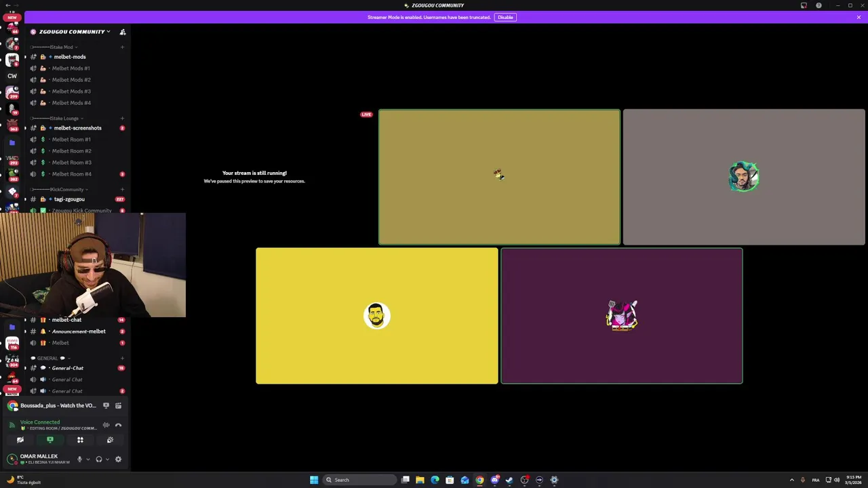Screen dimensions: 868x488
Task: Turn on camera in voice panel
Action: point(20,440)
